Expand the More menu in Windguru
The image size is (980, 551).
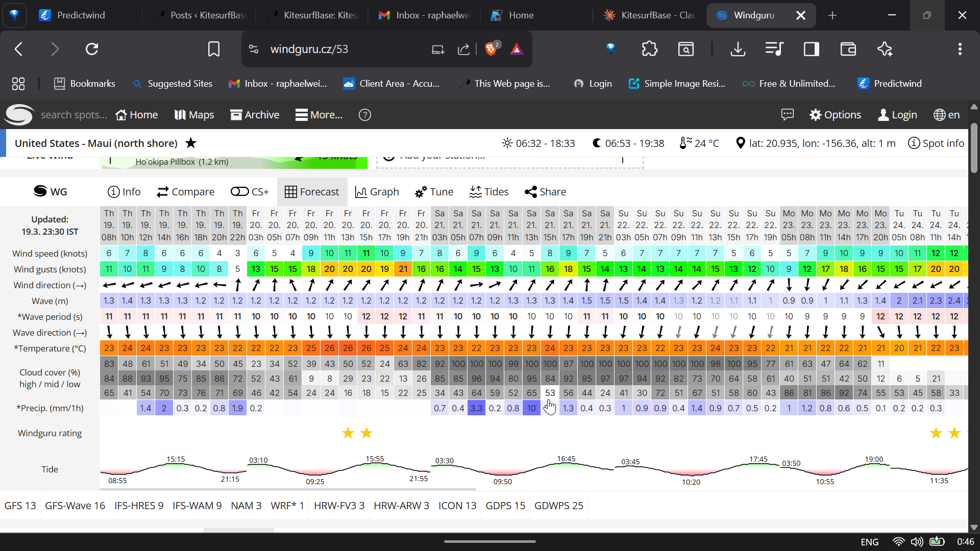pos(318,114)
